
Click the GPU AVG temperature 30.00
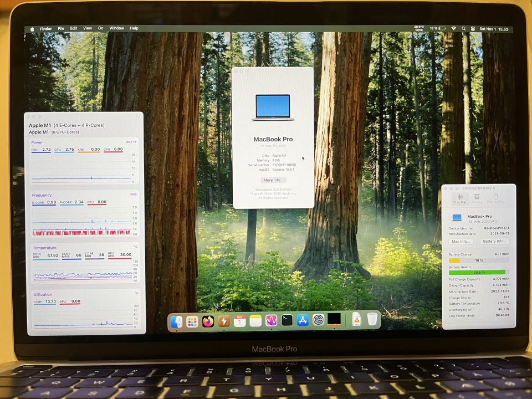point(126,254)
